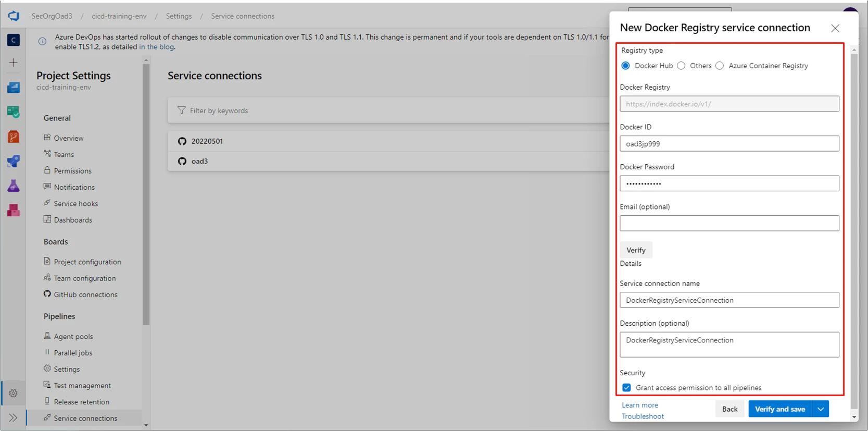868x431 pixels.
Task: Open the Azure DevOps home logo
Action: point(14,16)
